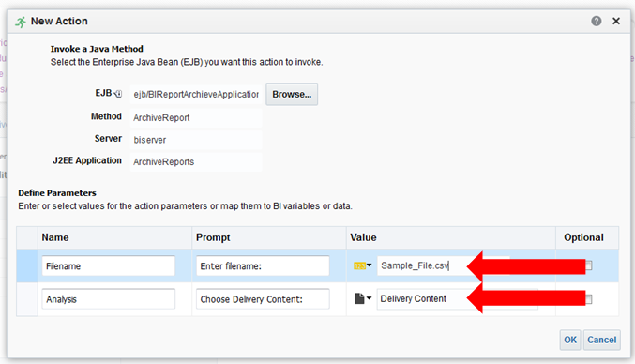
Task: Close the New Action dialog
Action: click(616, 21)
